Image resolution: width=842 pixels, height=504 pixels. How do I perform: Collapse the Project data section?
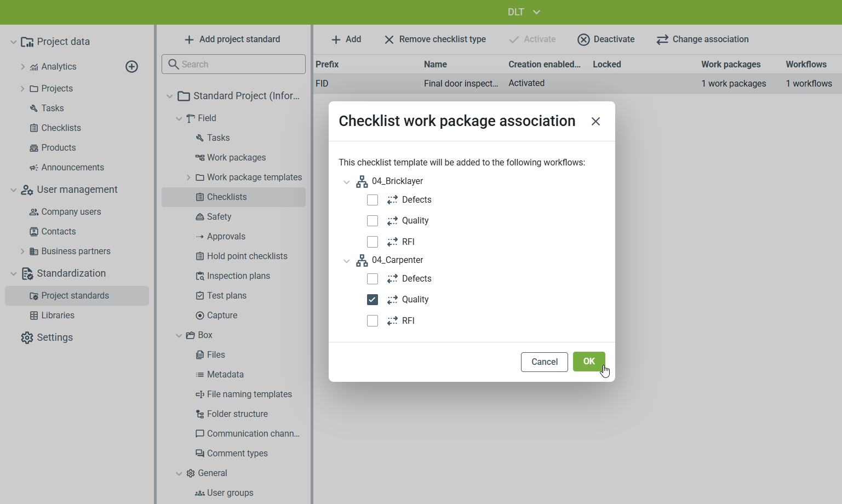point(13,42)
